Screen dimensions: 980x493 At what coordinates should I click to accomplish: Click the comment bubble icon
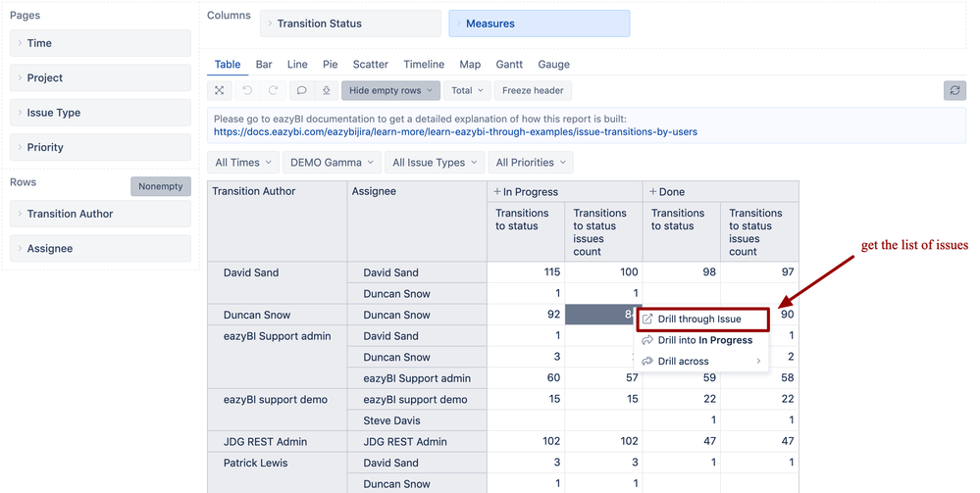tap(301, 90)
